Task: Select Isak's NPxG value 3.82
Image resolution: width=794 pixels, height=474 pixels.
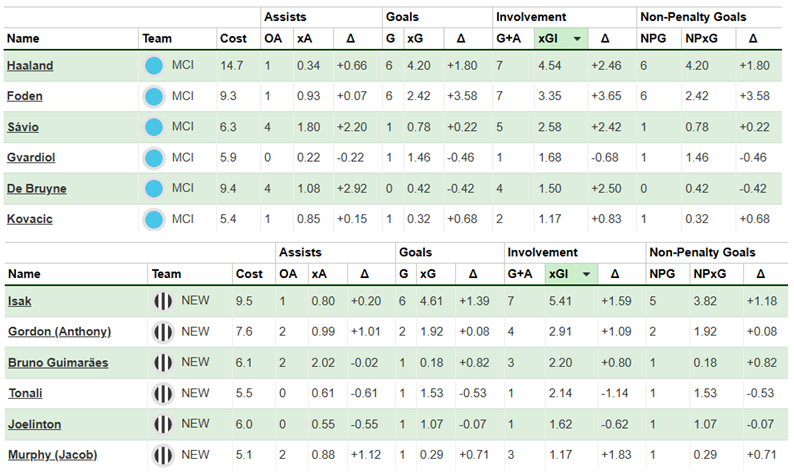Action: [x=705, y=301]
